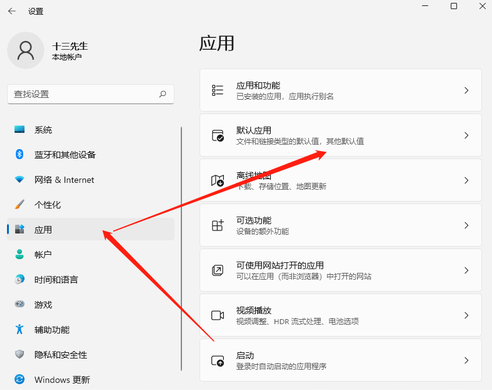Screen dimensions: 492x390
Task: Click the chevron on 离线地图 row
Action: pyautogui.click(x=466, y=180)
